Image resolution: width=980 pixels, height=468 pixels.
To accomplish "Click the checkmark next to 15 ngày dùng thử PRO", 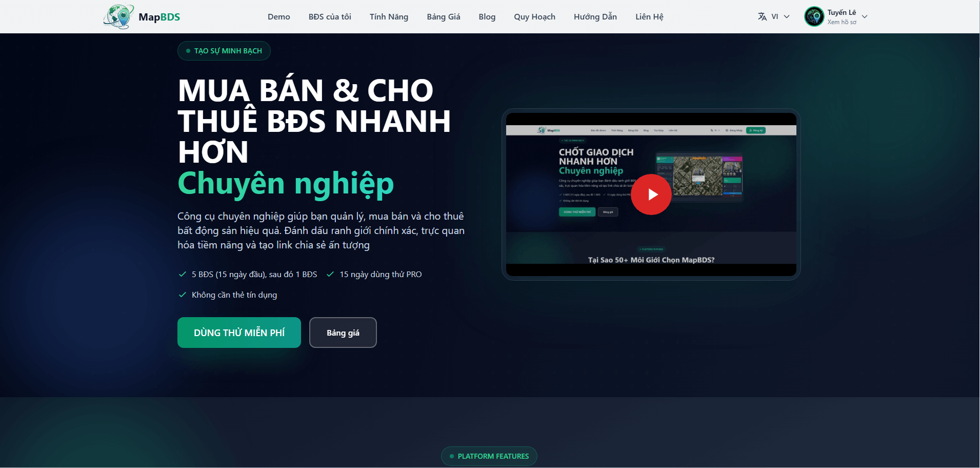I will pos(330,274).
